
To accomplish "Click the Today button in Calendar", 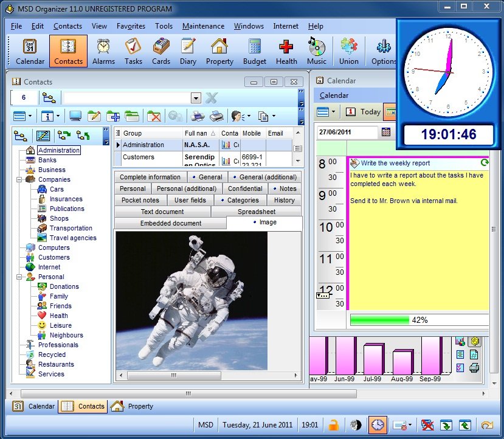I will click(x=363, y=112).
